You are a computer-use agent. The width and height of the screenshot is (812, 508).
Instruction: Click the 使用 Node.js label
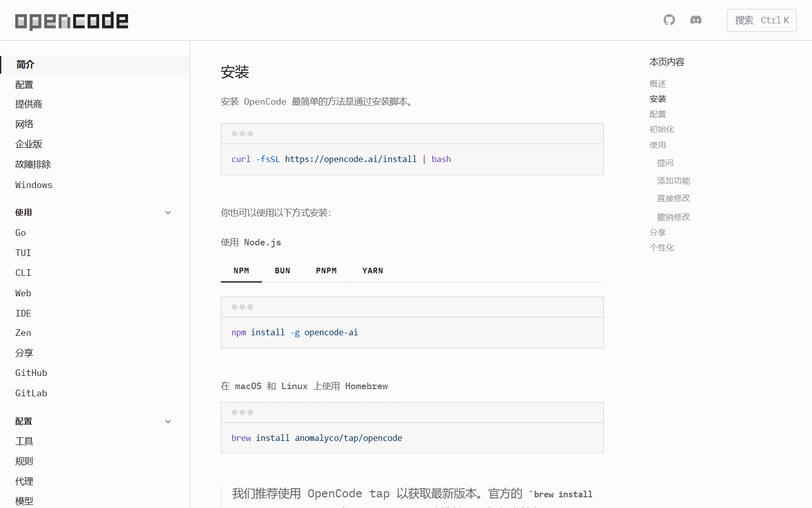251,242
